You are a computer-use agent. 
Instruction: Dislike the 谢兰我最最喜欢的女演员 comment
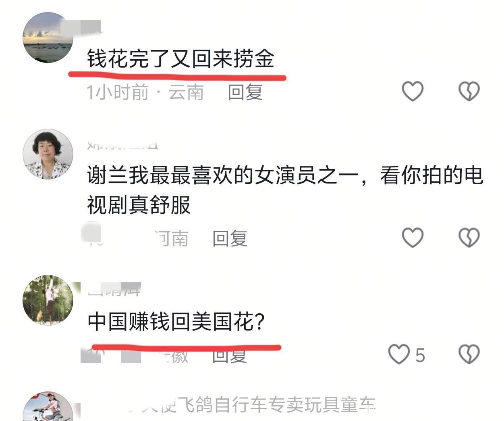point(469,238)
